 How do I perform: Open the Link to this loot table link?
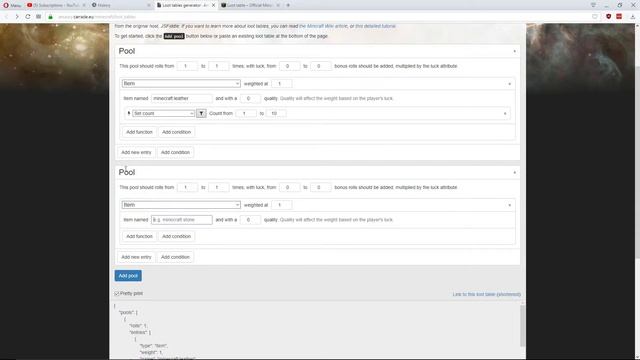coord(487,294)
